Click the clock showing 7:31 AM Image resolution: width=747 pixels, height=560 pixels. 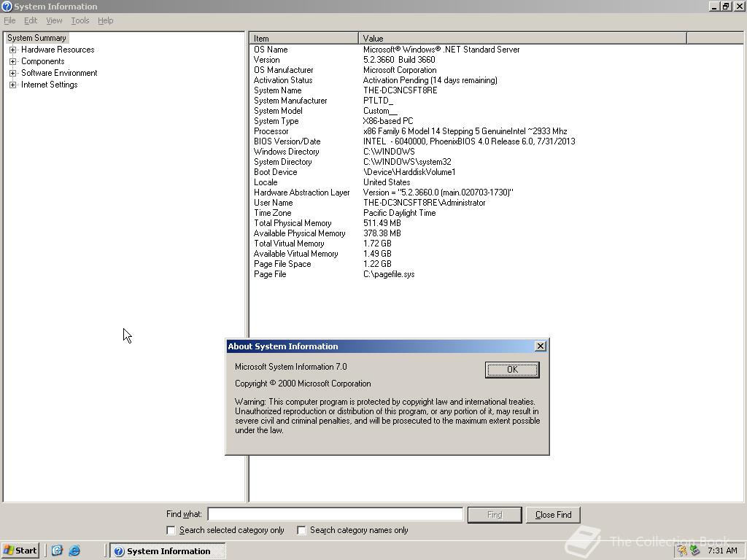(x=722, y=551)
